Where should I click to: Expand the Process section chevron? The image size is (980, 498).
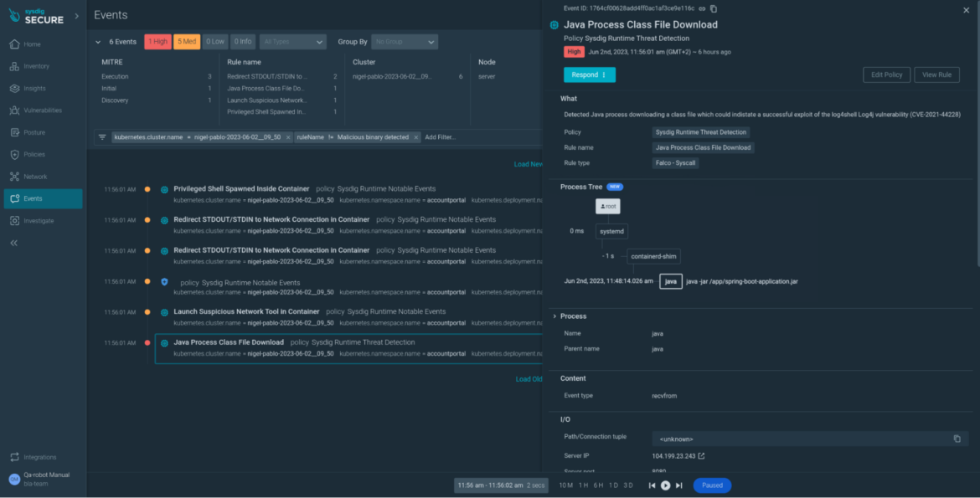point(554,316)
